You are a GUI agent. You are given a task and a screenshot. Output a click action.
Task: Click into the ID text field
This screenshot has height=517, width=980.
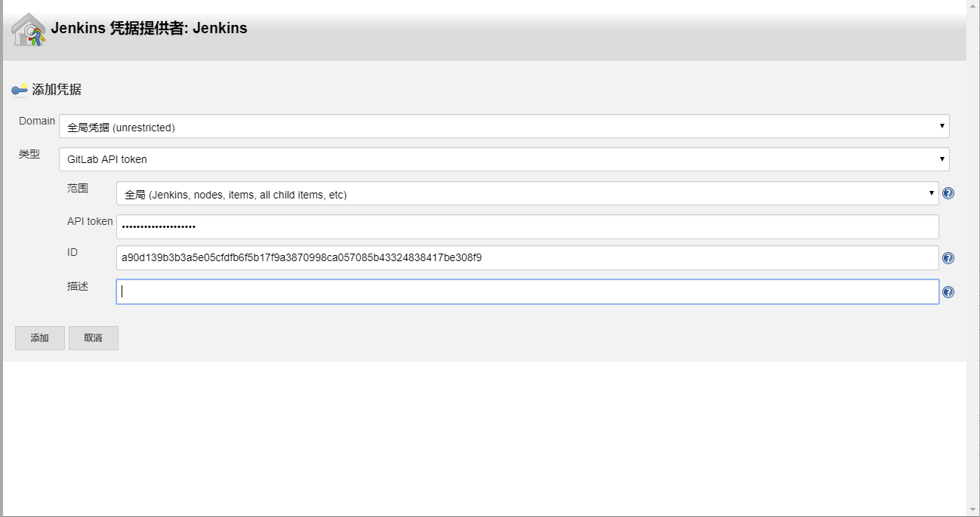528,257
